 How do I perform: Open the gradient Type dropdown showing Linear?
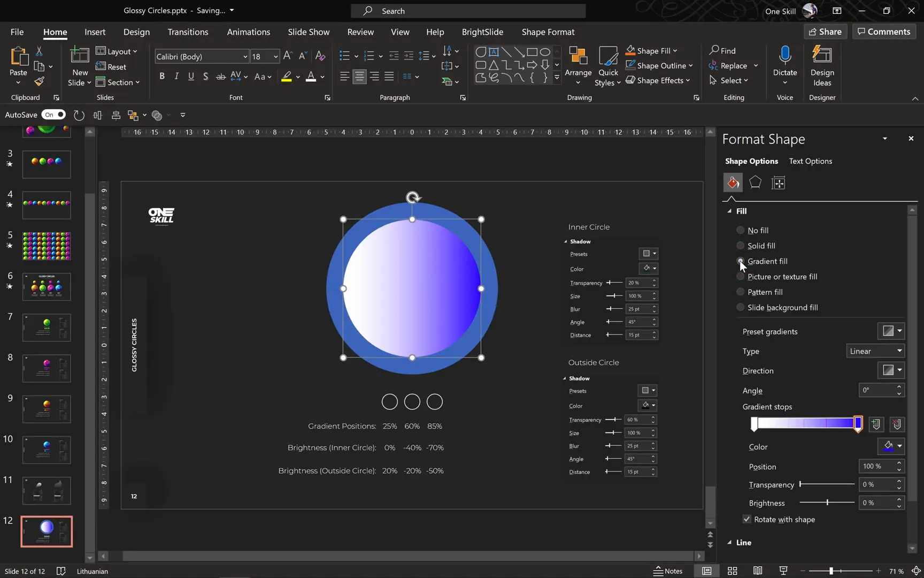tap(875, 351)
